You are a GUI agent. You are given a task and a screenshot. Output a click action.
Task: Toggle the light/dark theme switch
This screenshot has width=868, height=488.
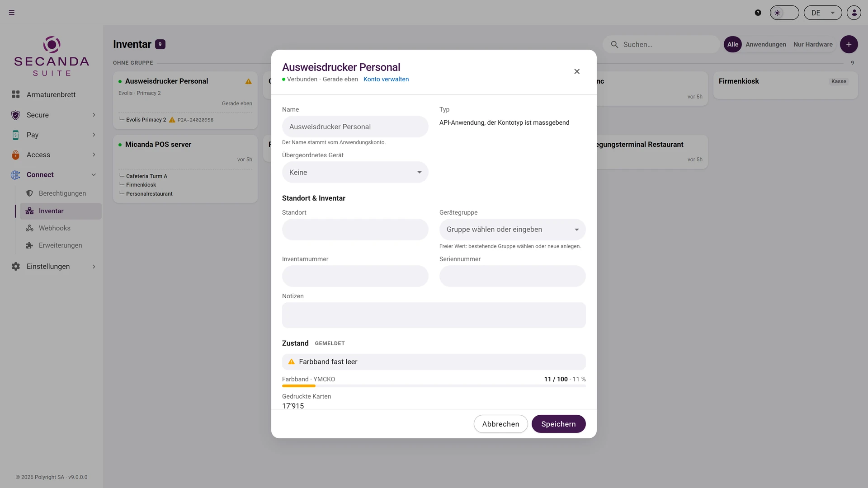(x=784, y=13)
